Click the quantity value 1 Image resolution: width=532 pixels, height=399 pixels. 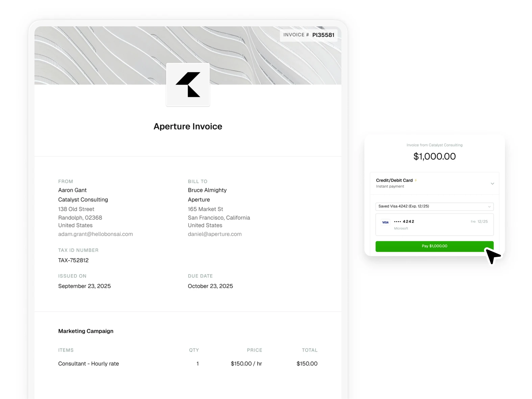197,364
